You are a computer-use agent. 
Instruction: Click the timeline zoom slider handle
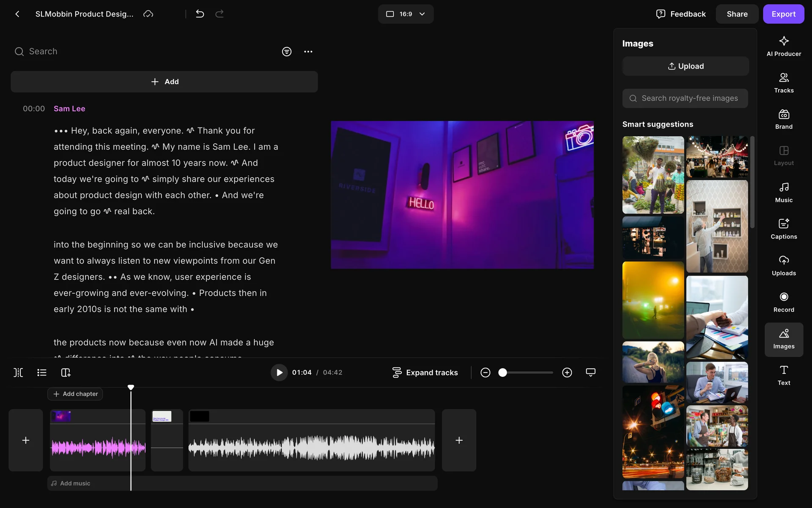(502, 373)
